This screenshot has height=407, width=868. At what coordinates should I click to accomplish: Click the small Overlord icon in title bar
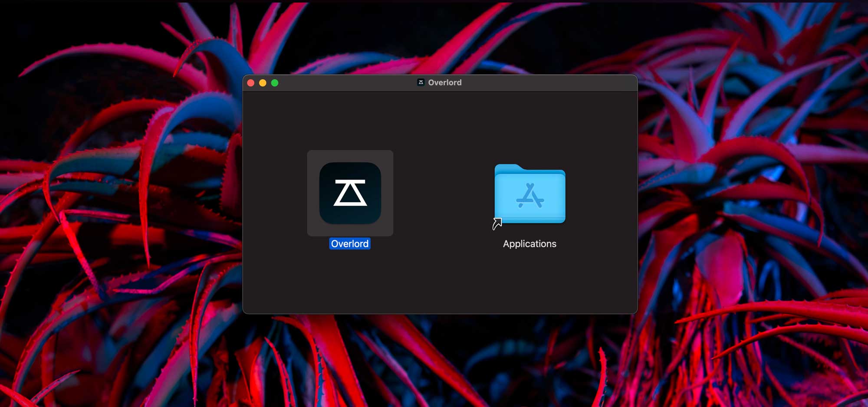point(421,82)
